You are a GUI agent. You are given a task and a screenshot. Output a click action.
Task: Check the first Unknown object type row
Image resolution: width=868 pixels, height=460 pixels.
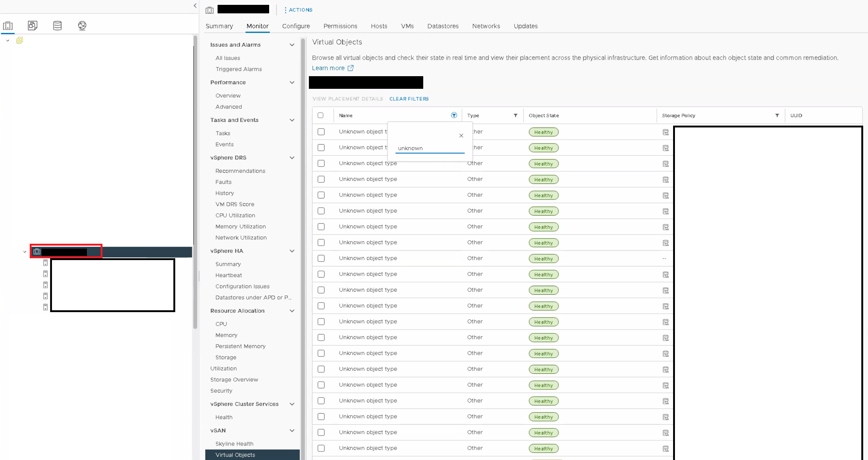[321, 132]
